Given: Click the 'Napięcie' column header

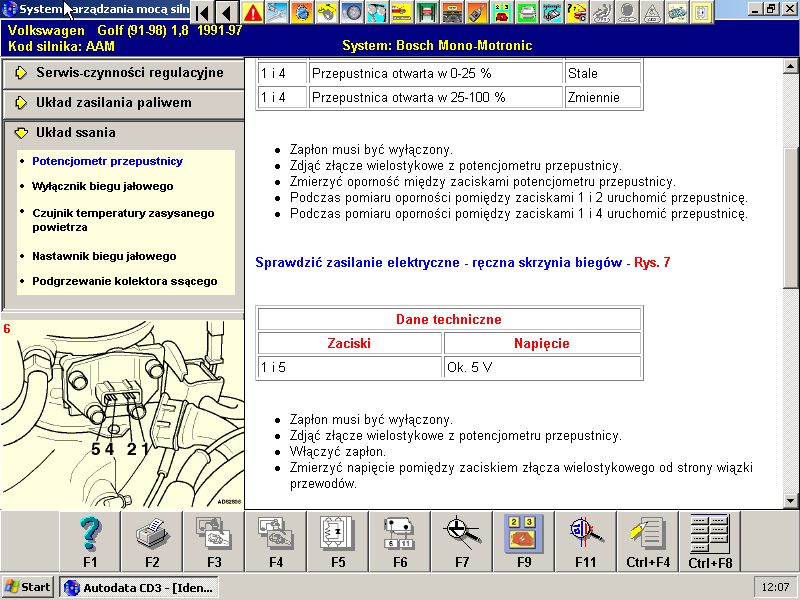Looking at the screenshot, I should click(x=542, y=343).
